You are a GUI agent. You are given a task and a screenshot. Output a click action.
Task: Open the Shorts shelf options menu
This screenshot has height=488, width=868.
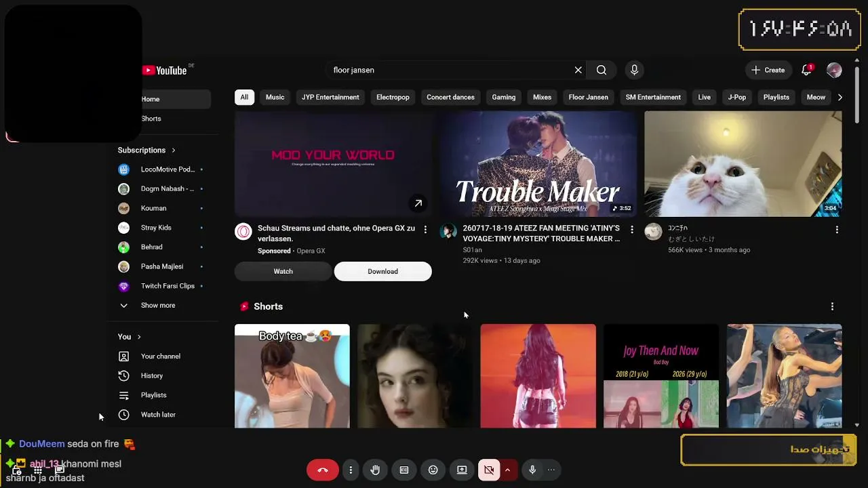[x=832, y=306]
